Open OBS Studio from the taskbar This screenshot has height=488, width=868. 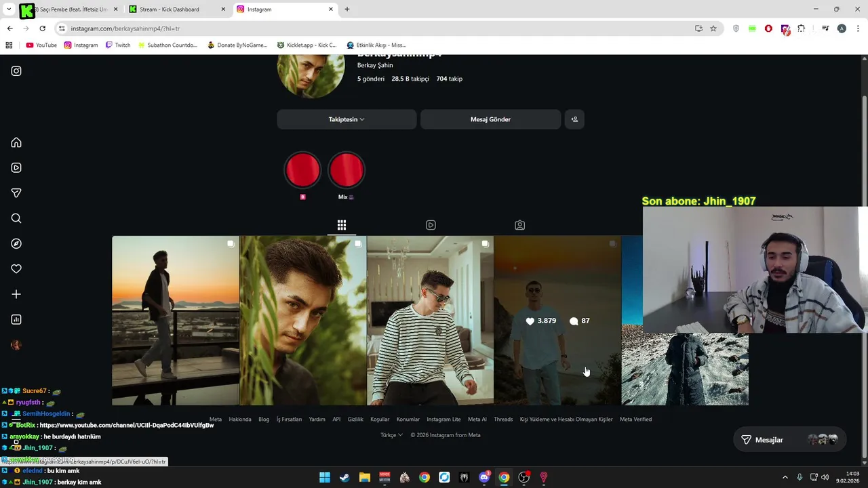(524, 477)
